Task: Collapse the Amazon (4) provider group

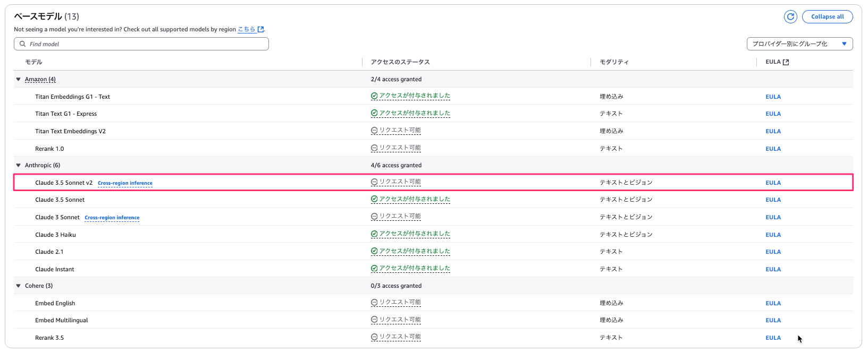Action: (x=18, y=79)
